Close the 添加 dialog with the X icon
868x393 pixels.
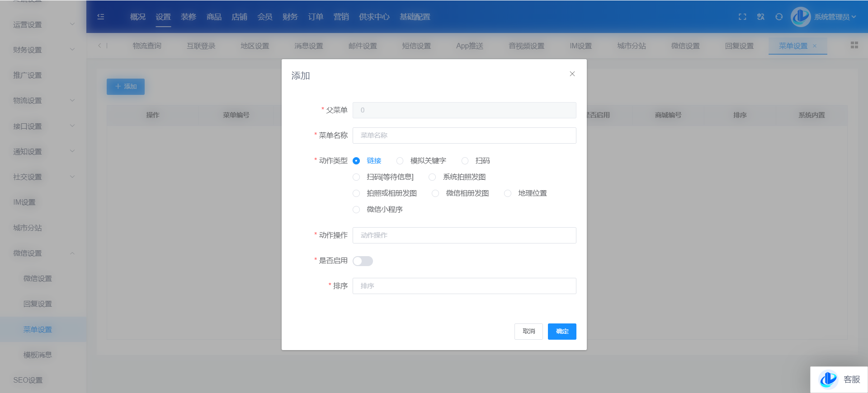572,74
